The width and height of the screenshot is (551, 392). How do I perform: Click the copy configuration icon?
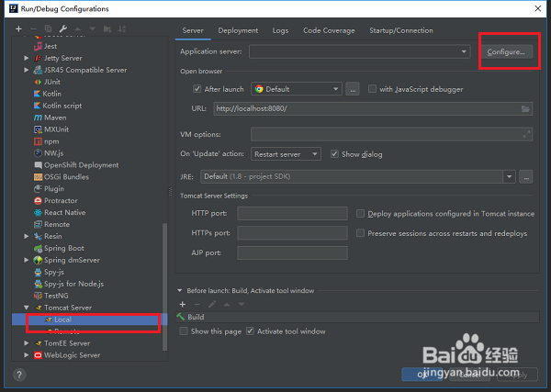48,28
